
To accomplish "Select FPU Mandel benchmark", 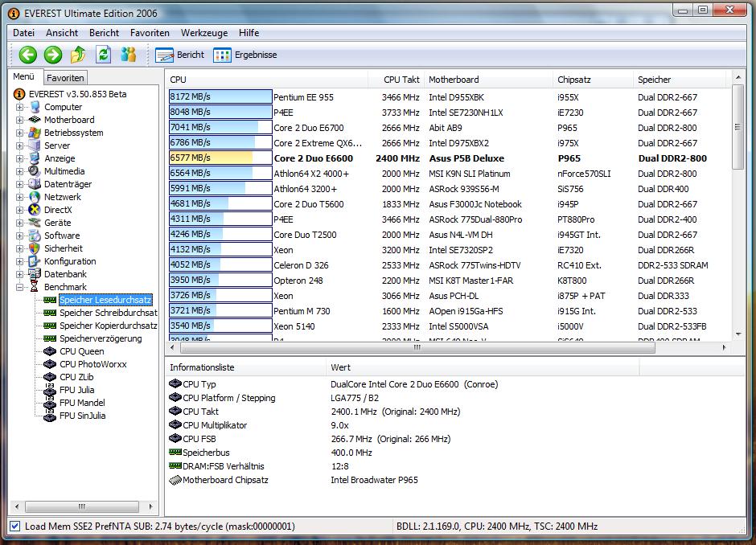I will [82, 403].
